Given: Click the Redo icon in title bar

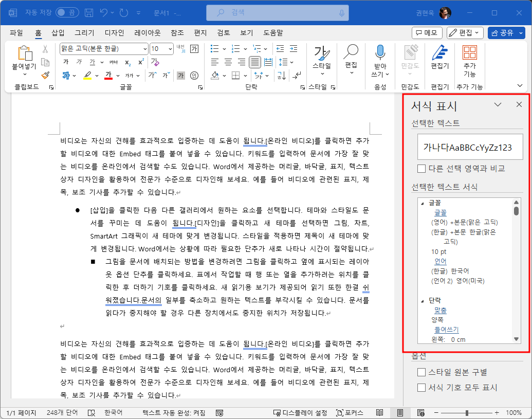Looking at the screenshot, I should point(124,13).
